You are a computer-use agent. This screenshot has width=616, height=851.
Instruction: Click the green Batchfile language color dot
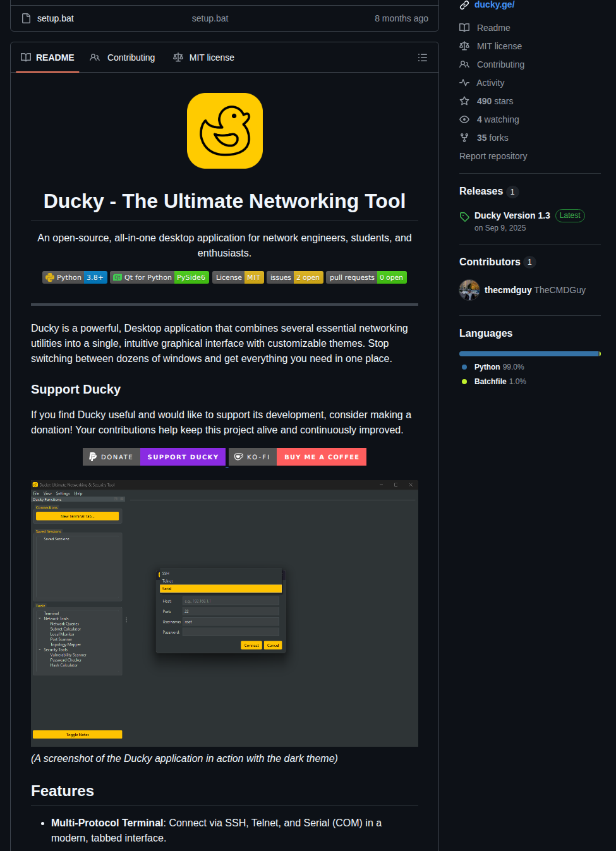click(x=464, y=382)
